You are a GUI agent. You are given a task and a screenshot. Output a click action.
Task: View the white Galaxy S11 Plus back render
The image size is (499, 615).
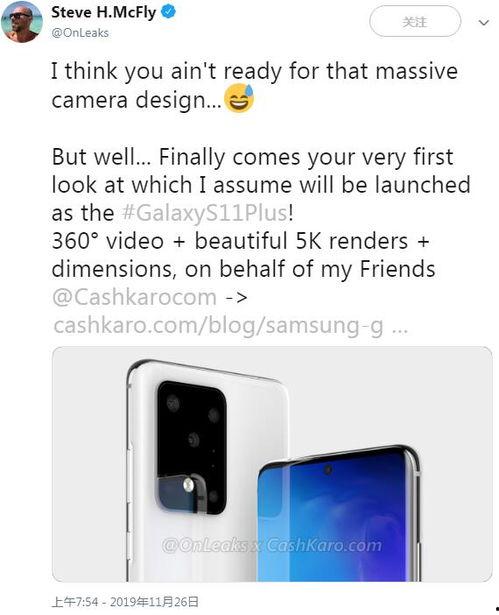204,471
